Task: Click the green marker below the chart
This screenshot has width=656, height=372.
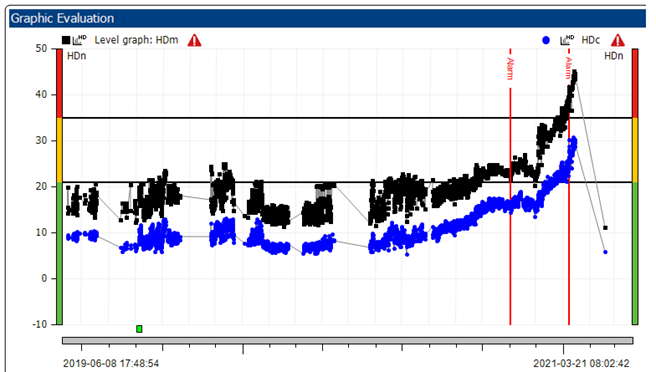Action: (x=139, y=329)
